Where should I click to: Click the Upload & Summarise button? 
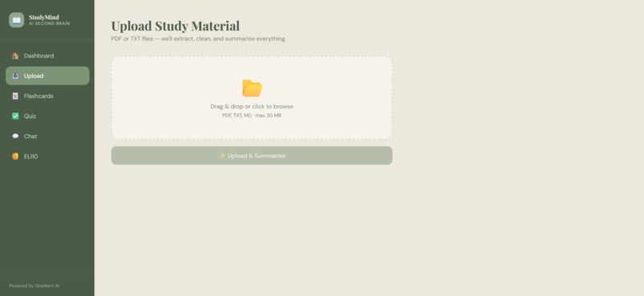(x=252, y=156)
